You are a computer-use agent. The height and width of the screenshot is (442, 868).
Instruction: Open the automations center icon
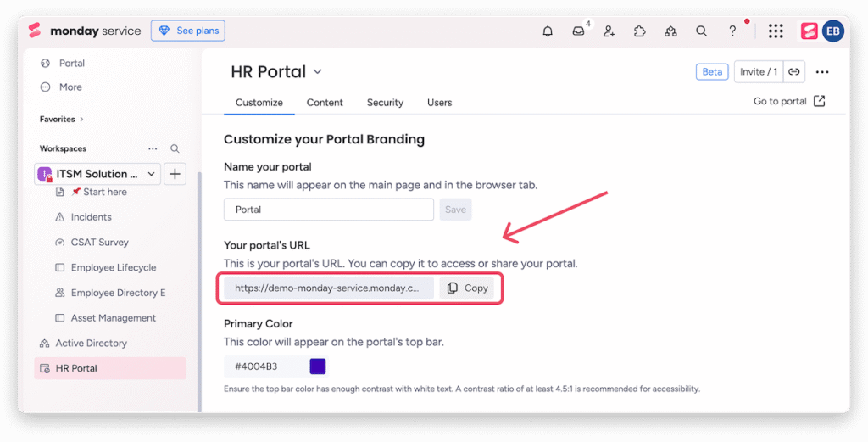671,31
